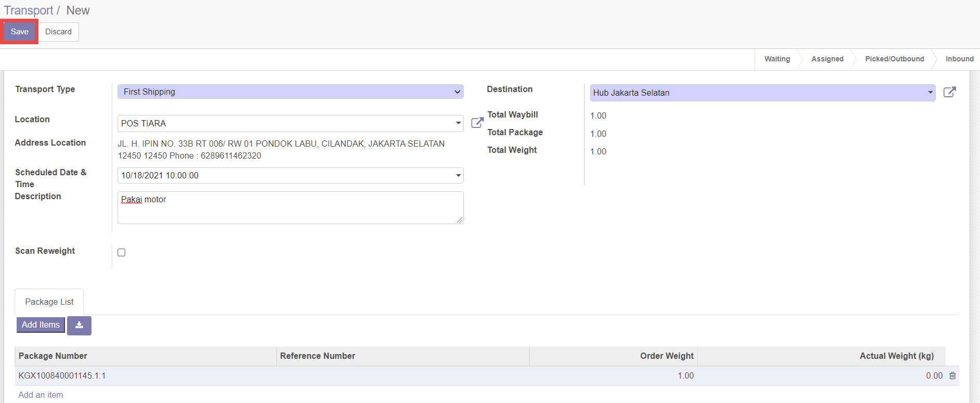Switch to the Package List tab
This screenshot has height=403, width=980.
coord(49,302)
